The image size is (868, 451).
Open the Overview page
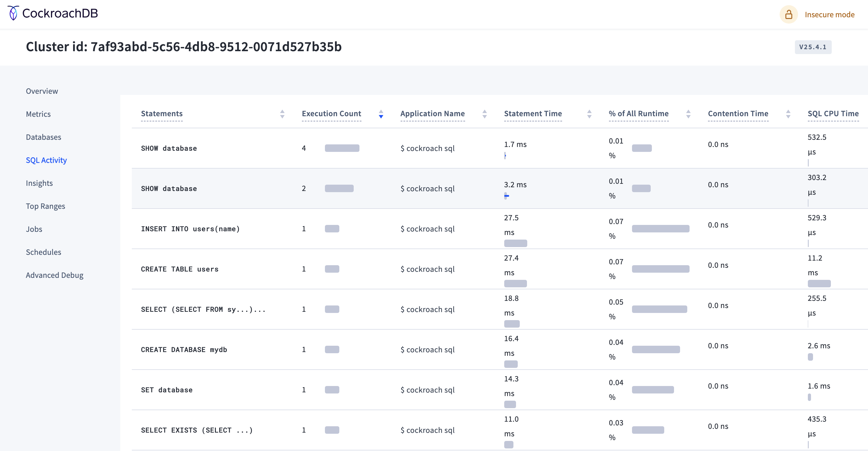coord(42,91)
